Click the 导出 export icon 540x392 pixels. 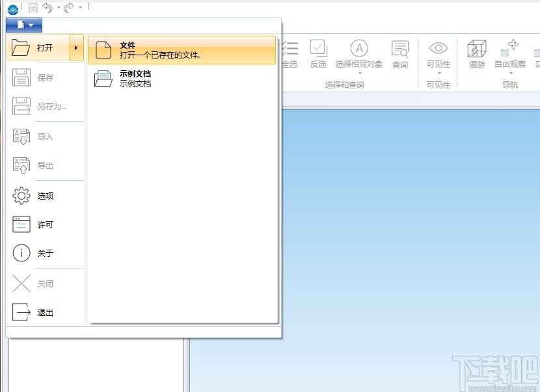click(39, 165)
